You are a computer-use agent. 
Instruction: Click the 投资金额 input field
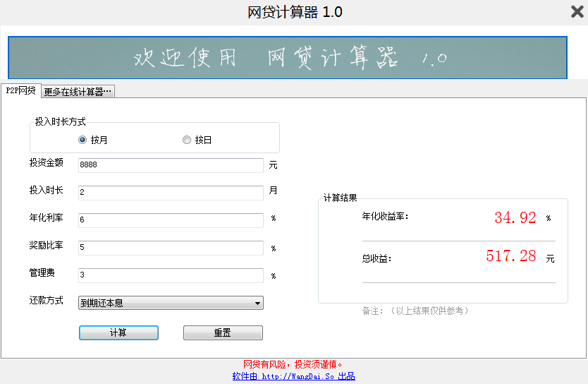point(171,164)
